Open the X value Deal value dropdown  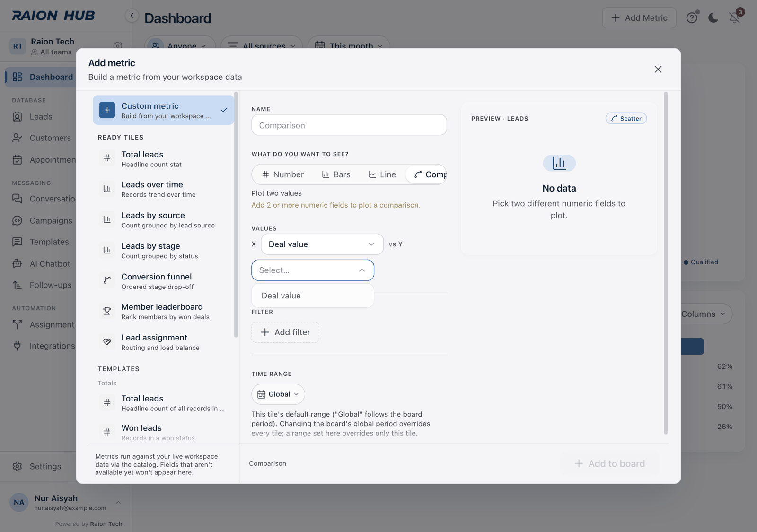[x=322, y=244]
